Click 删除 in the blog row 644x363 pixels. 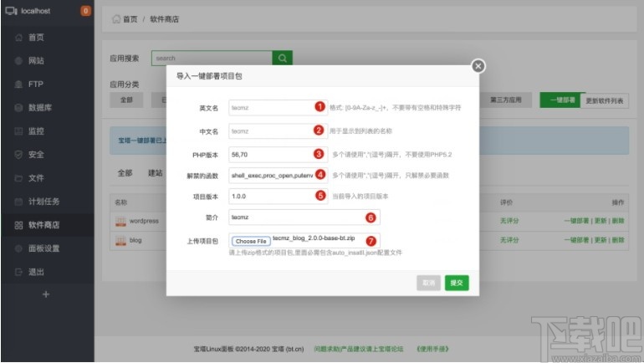[x=618, y=240]
